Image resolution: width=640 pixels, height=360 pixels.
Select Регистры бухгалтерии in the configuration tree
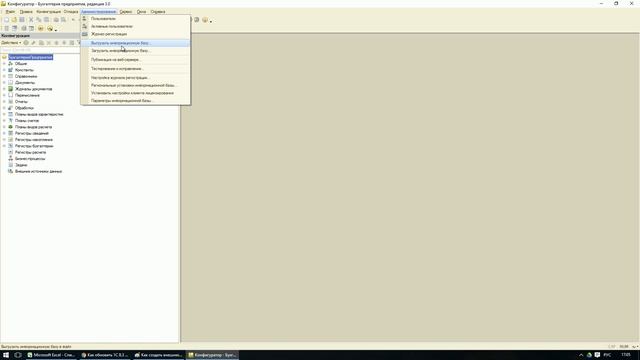click(34, 146)
